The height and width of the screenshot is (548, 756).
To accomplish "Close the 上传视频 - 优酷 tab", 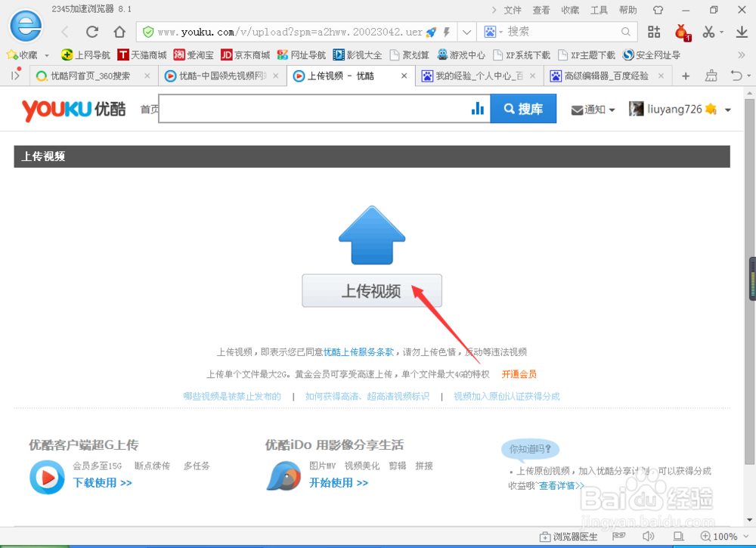I will pyautogui.click(x=404, y=76).
